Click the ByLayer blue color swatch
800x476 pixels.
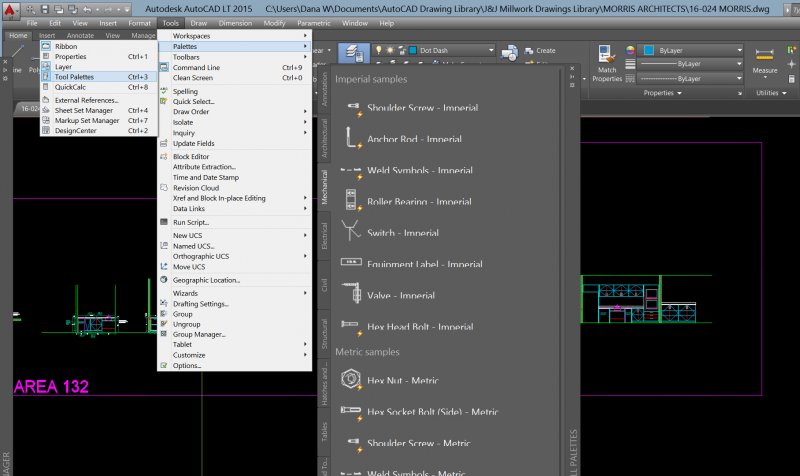649,50
